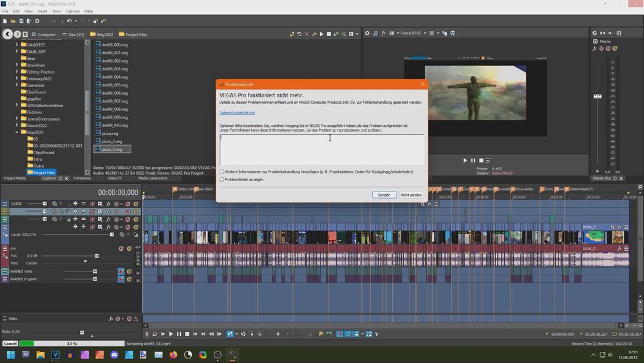Viewport: 644px width, 363px height.
Task: Unmute the isolated in-game track
Action: [121, 279]
